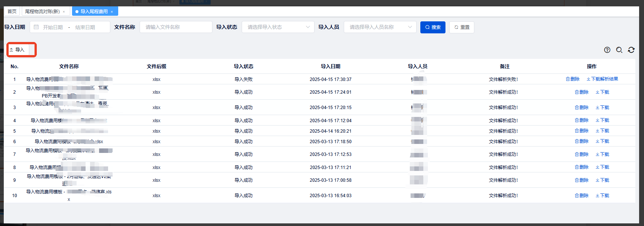
Task: Click the help question mark icon
Action: [x=607, y=50]
